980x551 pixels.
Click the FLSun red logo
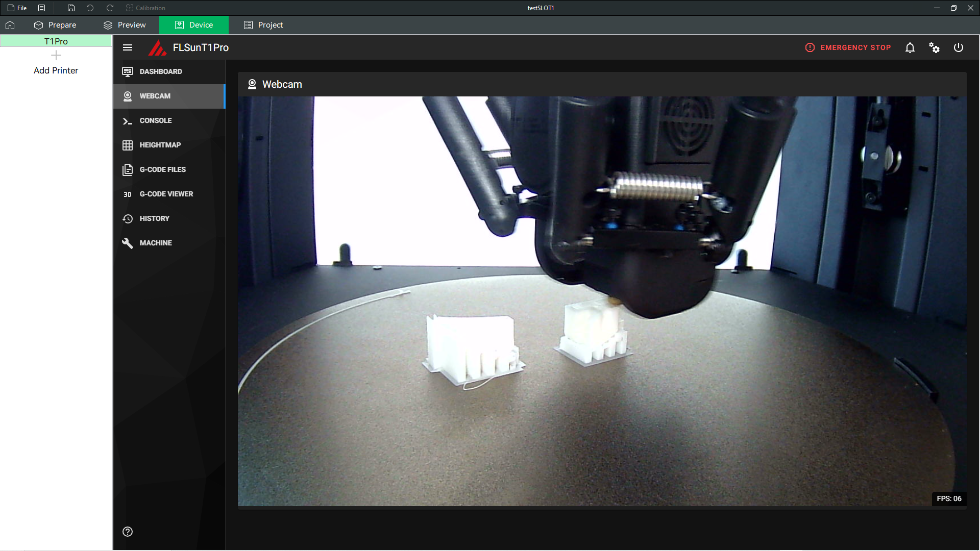pos(157,47)
